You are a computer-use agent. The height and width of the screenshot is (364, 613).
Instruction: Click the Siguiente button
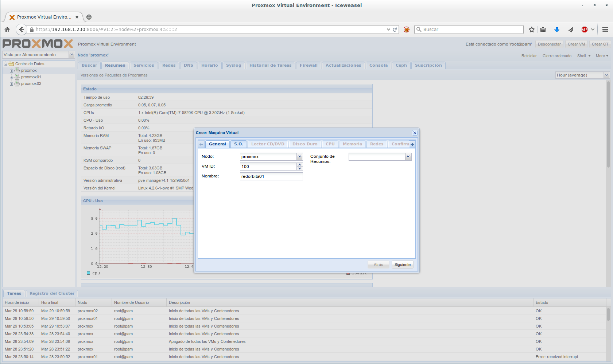(x=402, y=265)
